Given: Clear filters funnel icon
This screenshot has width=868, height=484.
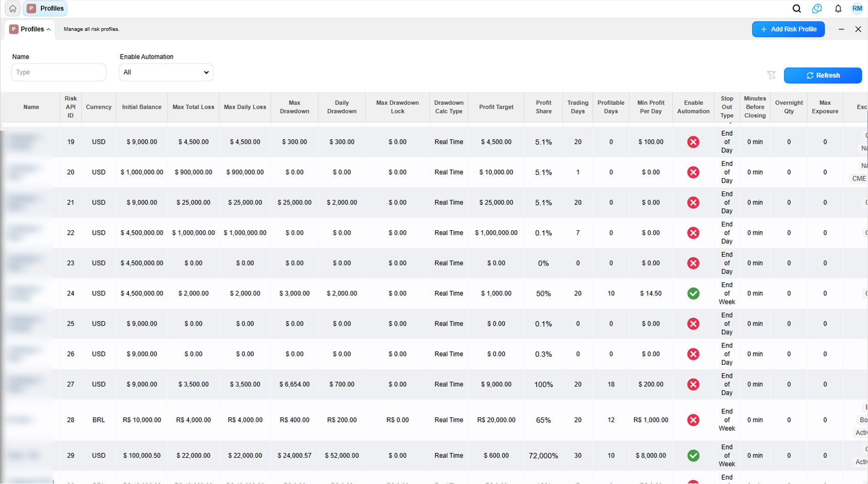Looking at the screenshot, I should [771, 75].
